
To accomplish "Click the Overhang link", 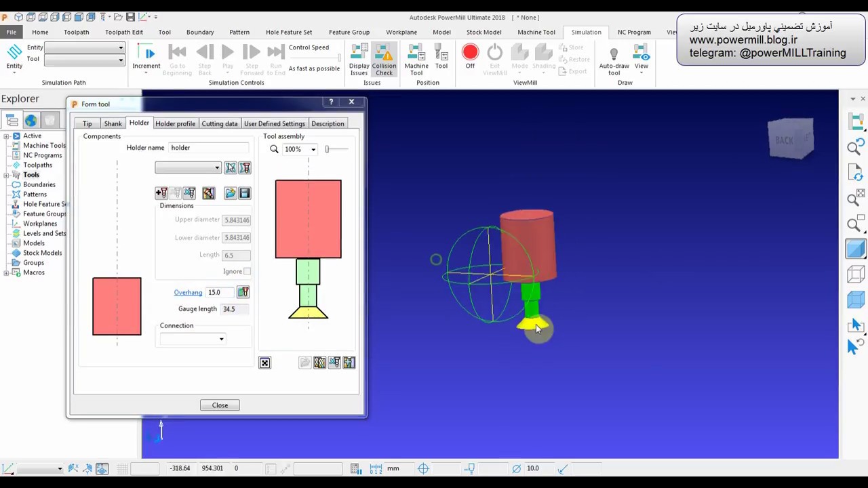I will pos(188,292).
